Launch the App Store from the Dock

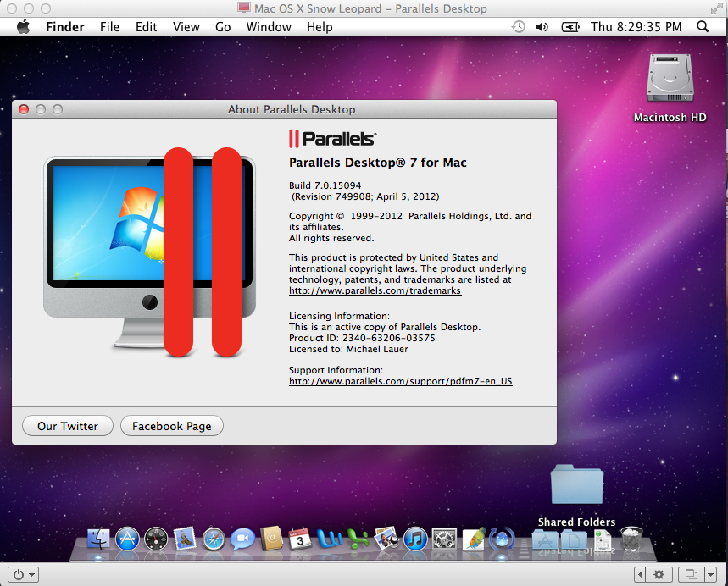pyautogui.click(x=127, y=539)
